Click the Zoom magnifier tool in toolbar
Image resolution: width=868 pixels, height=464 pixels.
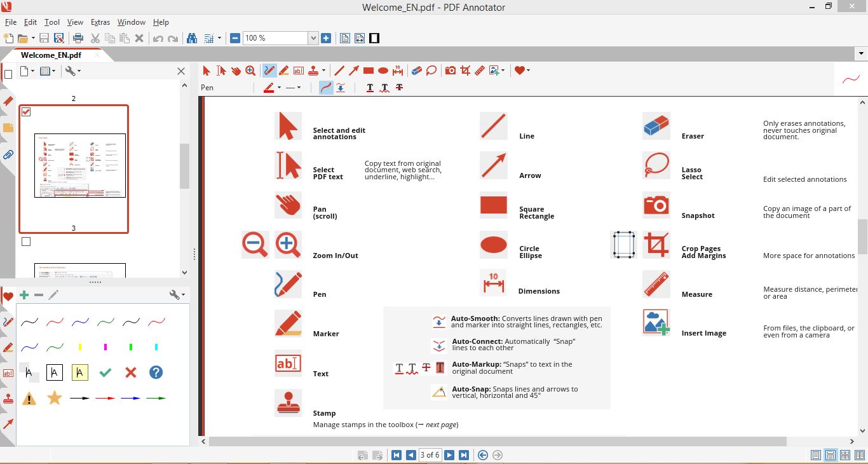(250, 71)
